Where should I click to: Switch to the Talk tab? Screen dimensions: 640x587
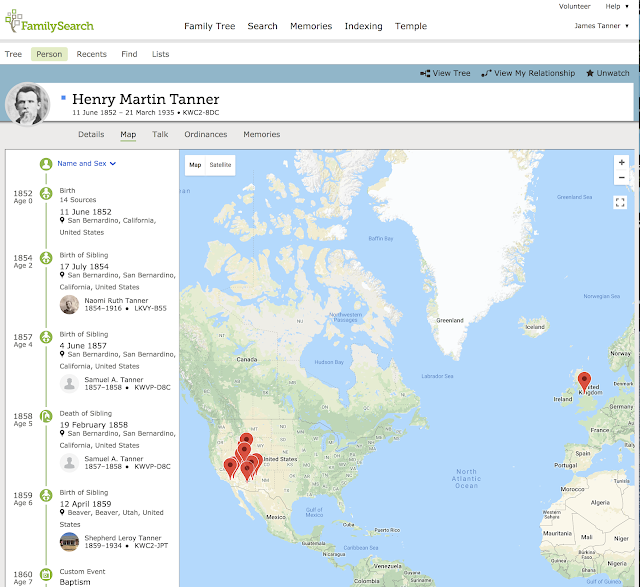pyautogui.click(x=160, y=134)
